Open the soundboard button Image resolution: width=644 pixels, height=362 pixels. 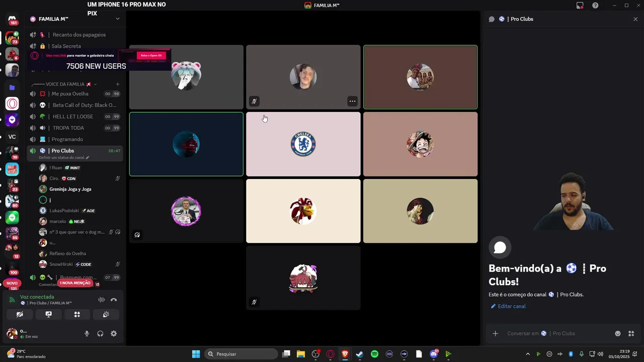click(x=106, y=314)
